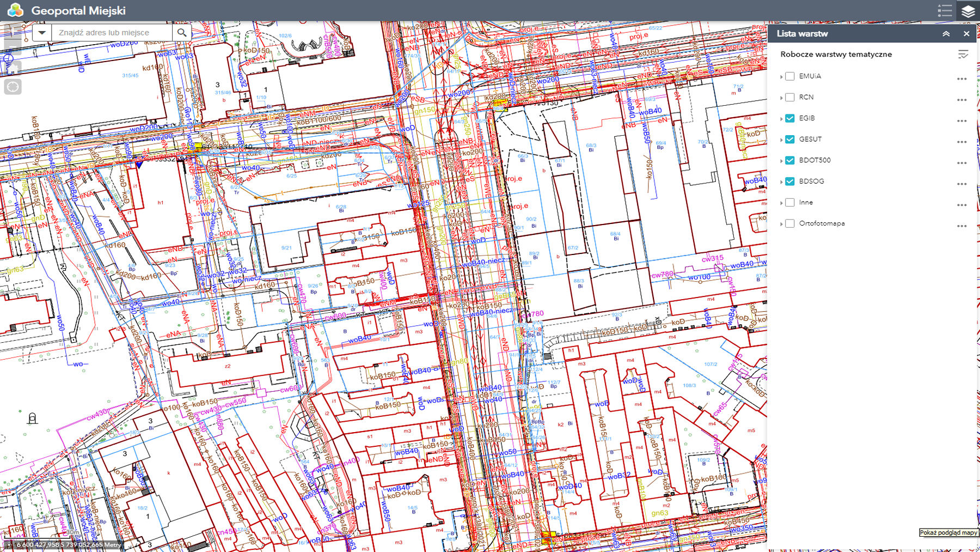The height and width of the screenshot is (552, 980).
Task: Enable the EMUiA layer checkbox
Action: (790, 76)
